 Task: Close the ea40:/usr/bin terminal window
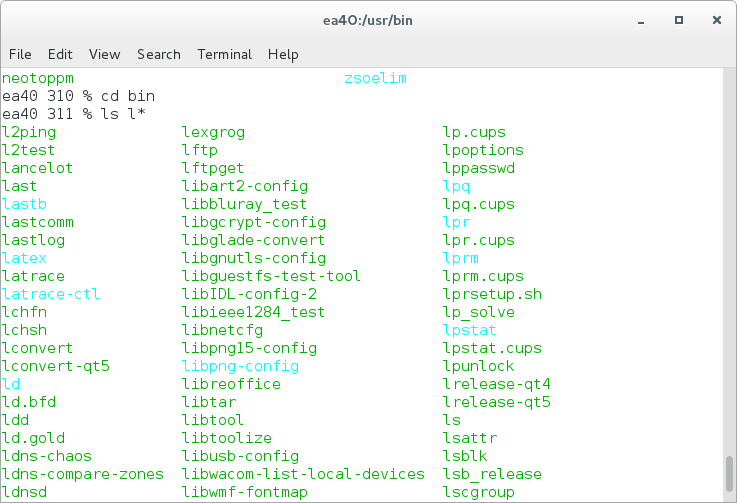click(x=716, y=20)
